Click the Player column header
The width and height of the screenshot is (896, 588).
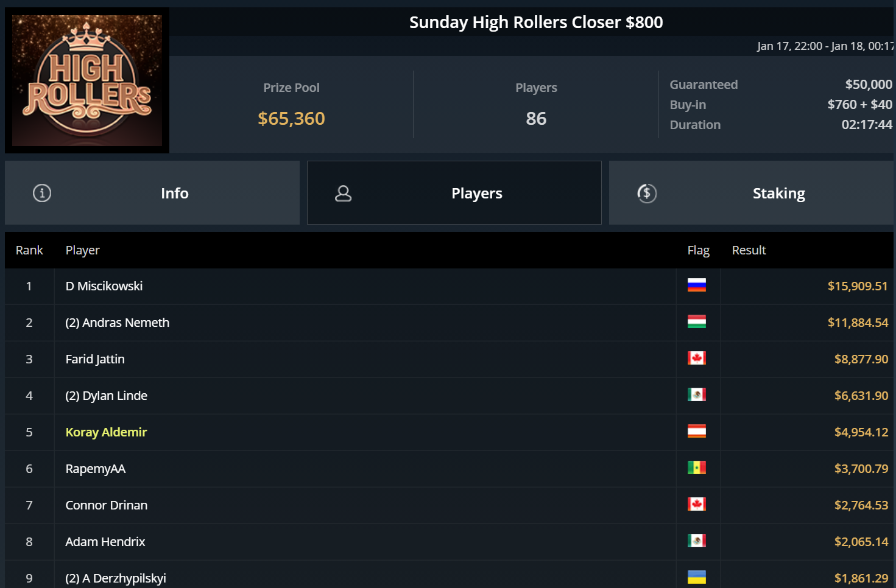pos(83,250)
